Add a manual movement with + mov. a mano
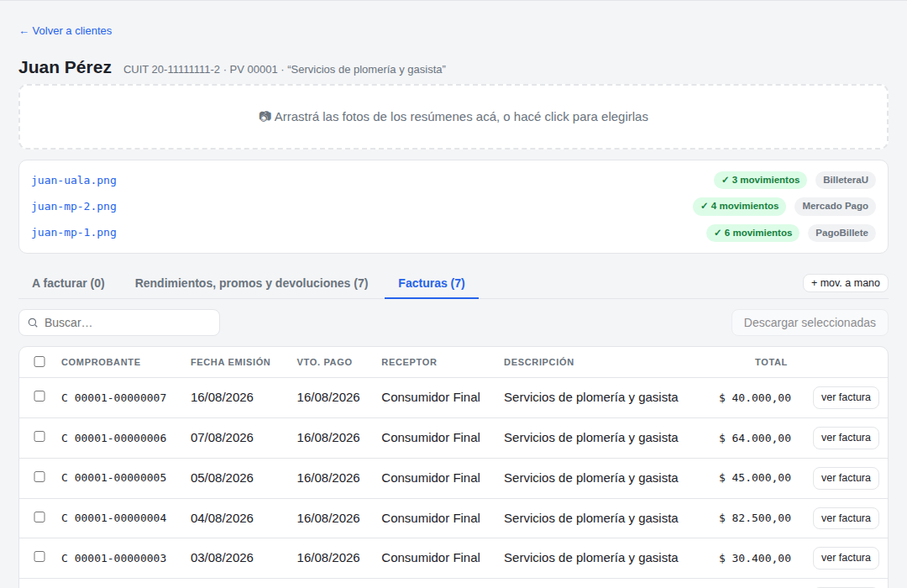Viewport: 907px width, 588px height. click(x=845, y=283)
